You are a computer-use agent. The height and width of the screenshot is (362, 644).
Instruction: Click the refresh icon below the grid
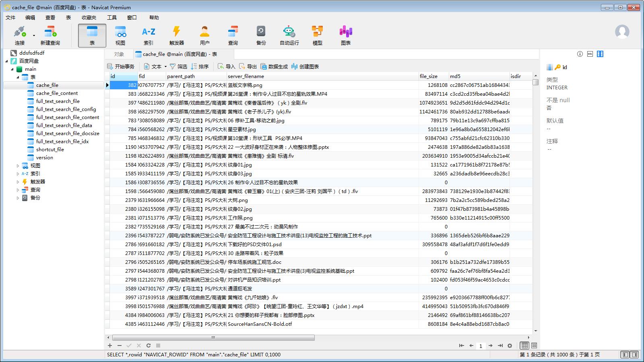[x=148, y=346]
